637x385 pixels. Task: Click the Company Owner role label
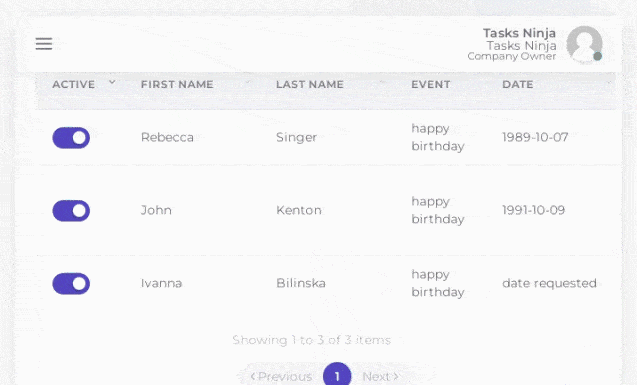tap(511, 56)
